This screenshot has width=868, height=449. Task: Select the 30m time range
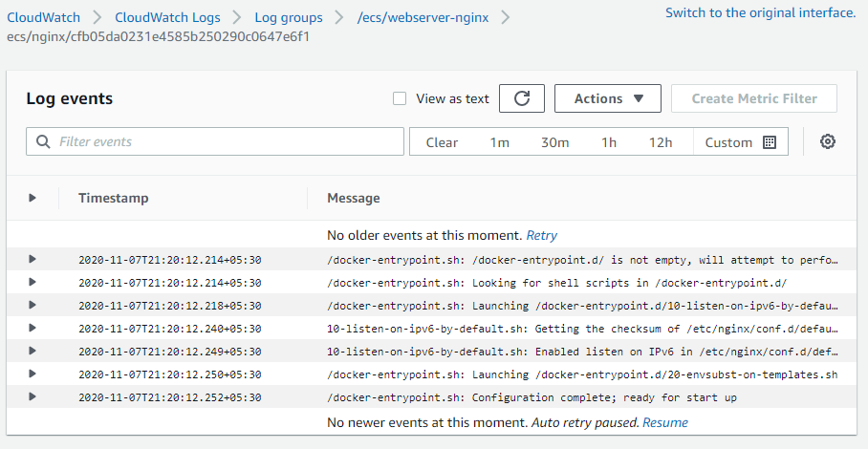tap(554, 142)
